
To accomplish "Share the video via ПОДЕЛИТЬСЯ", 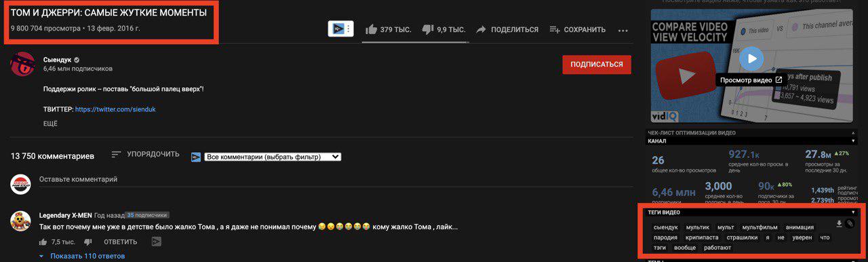I will [507, 29].
